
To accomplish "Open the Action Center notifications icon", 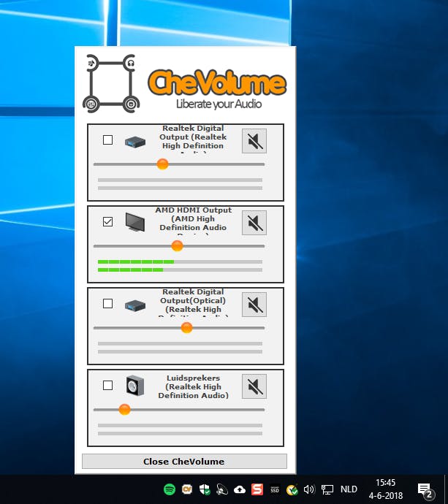I will [425, 490].
